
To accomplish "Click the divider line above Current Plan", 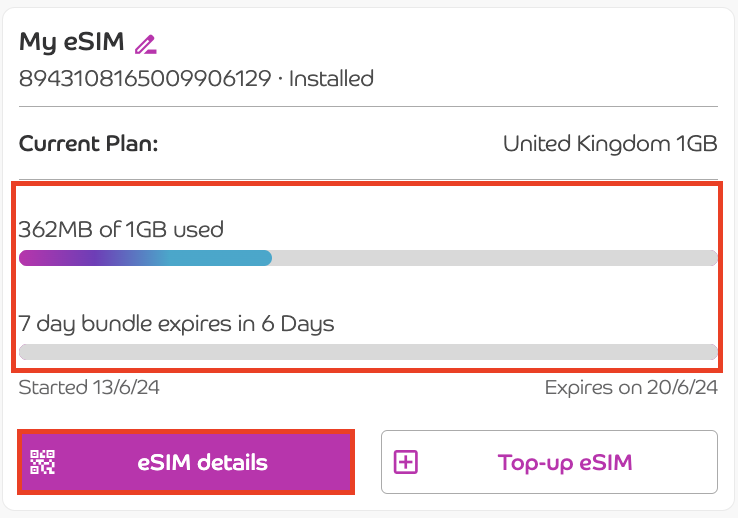I will click(368, 106).
